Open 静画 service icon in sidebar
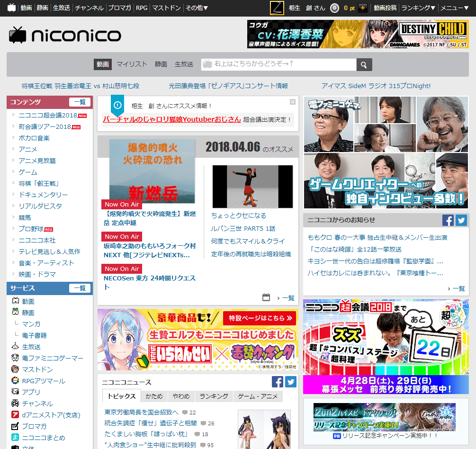 point(15,312)
